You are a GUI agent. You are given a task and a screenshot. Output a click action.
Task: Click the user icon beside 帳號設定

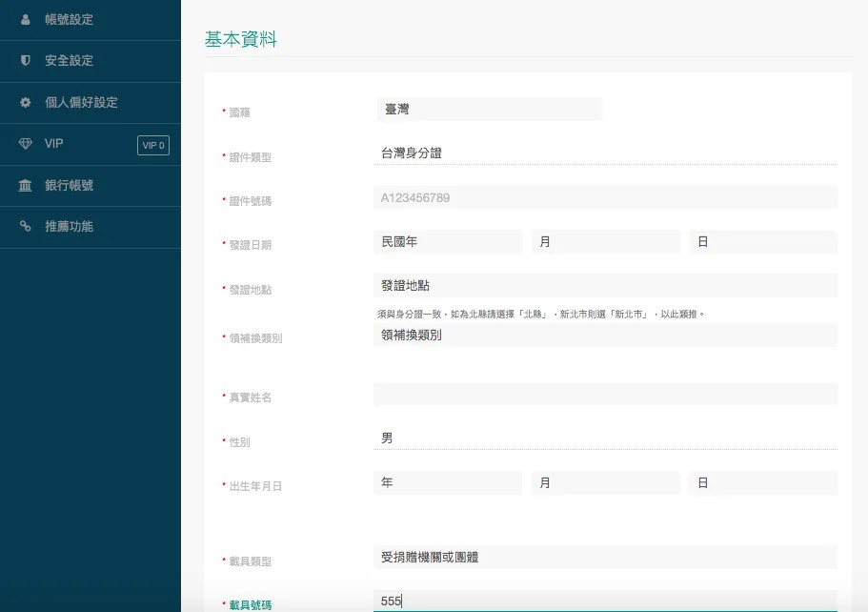[x=25, y=19]
